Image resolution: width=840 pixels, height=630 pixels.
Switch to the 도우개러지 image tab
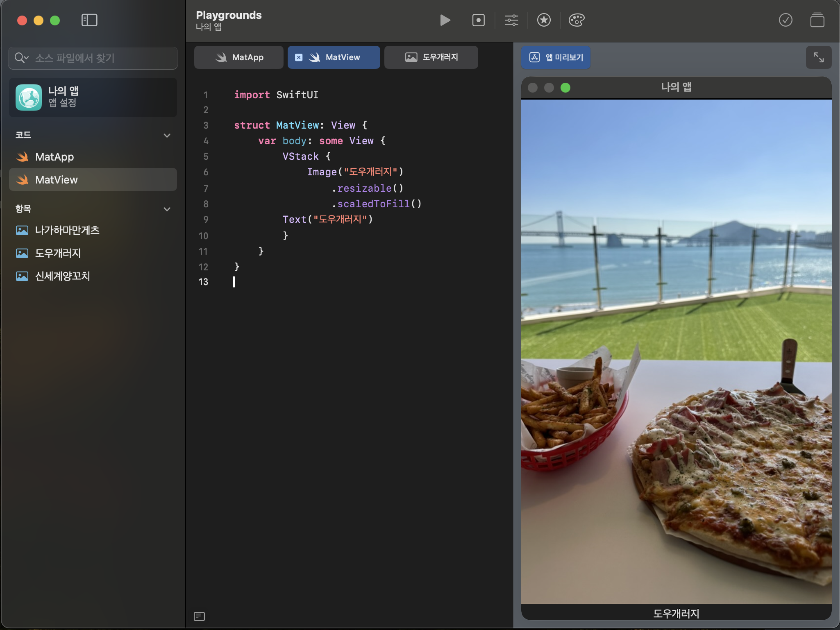pos(431,57)
